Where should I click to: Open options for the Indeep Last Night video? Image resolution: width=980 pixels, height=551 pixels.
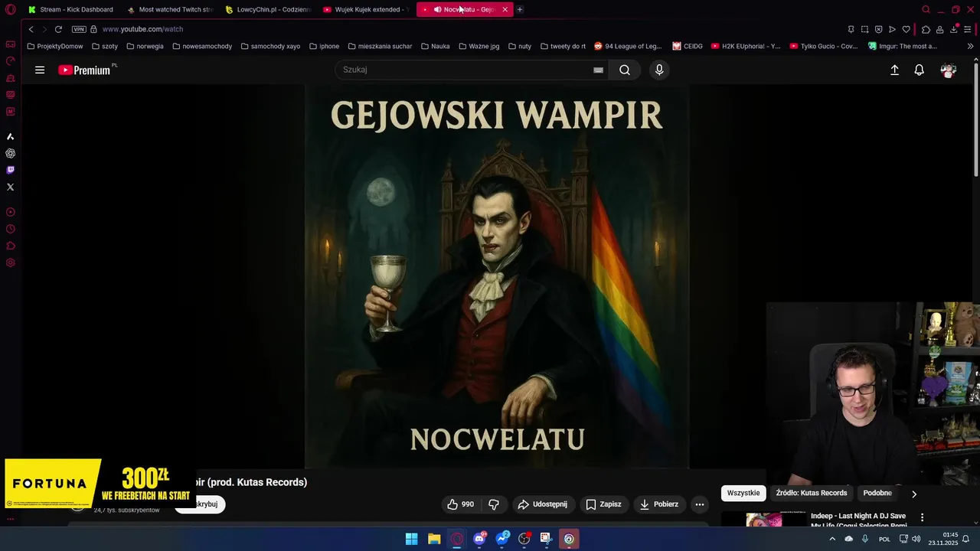tap(923, 517)
